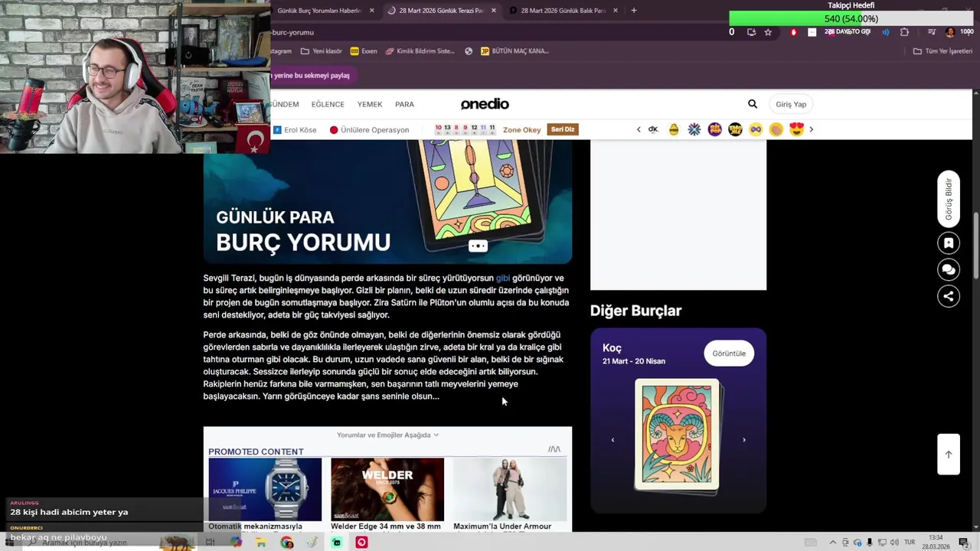The width and height of the screenshot is (980, 551).
Task: Open the yellow smiley face channel icon
Action: tap(674, 129)
